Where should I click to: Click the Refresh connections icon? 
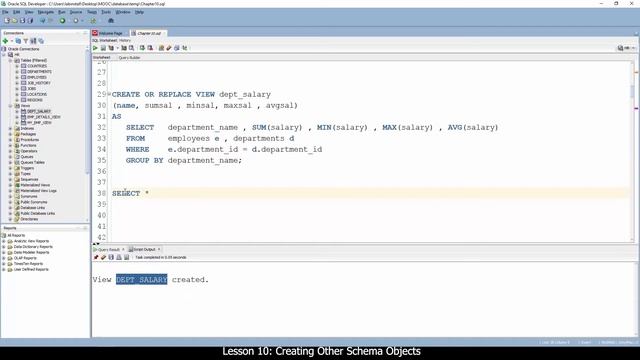tap(18, 41)
